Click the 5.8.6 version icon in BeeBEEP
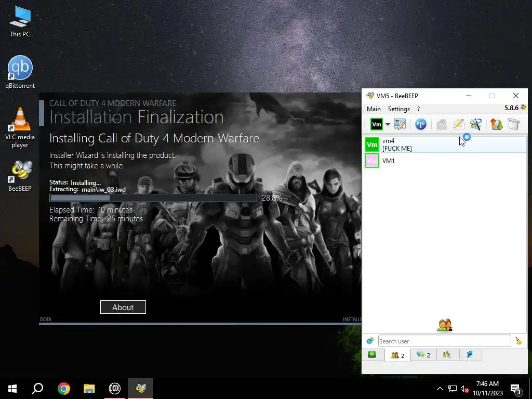 click(523, 108)
